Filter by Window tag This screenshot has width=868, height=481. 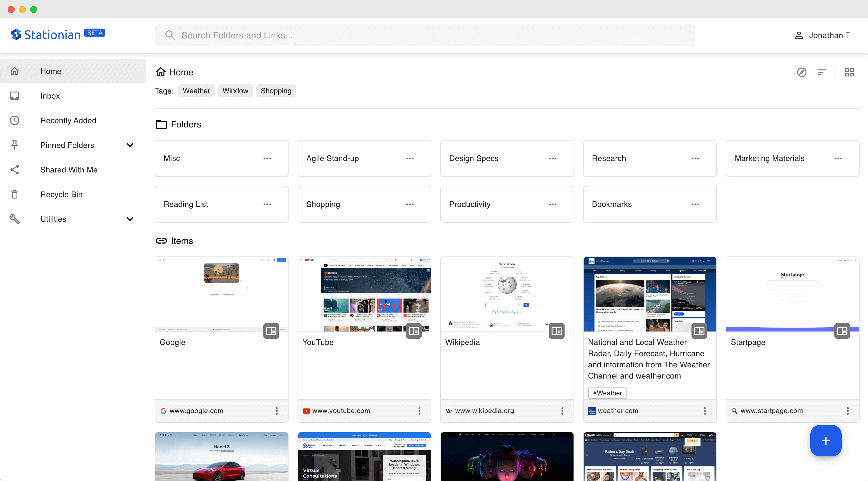click(x=235, y=91)
